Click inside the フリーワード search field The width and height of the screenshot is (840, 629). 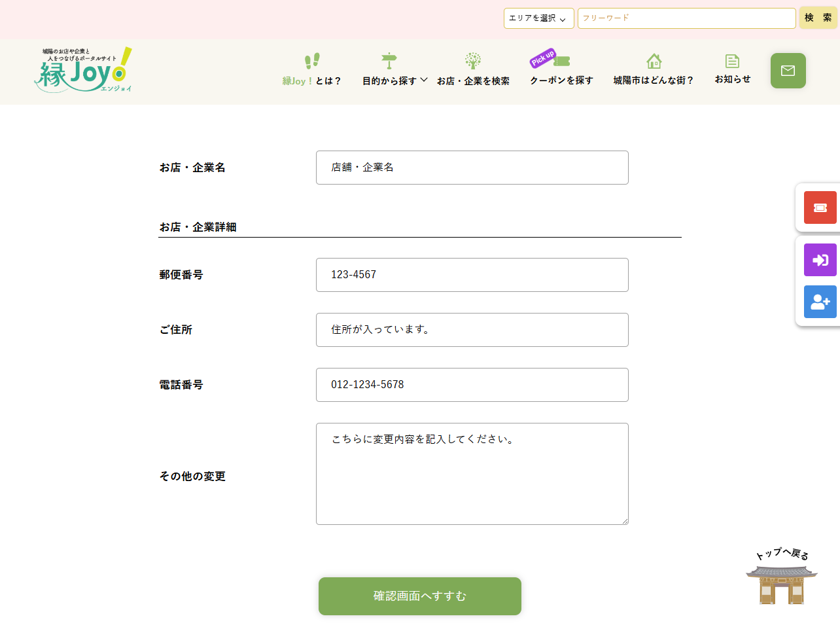coord(686,18)
